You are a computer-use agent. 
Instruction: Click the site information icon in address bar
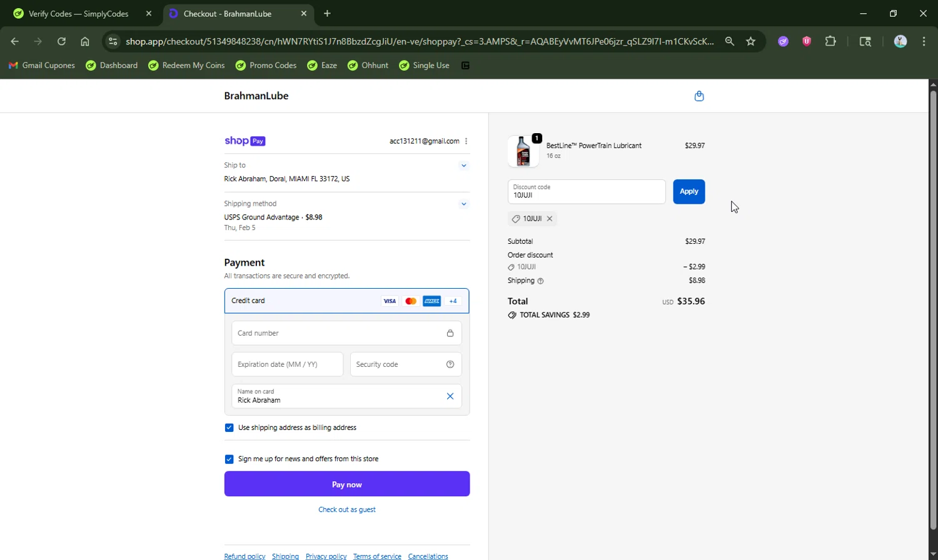113,41
